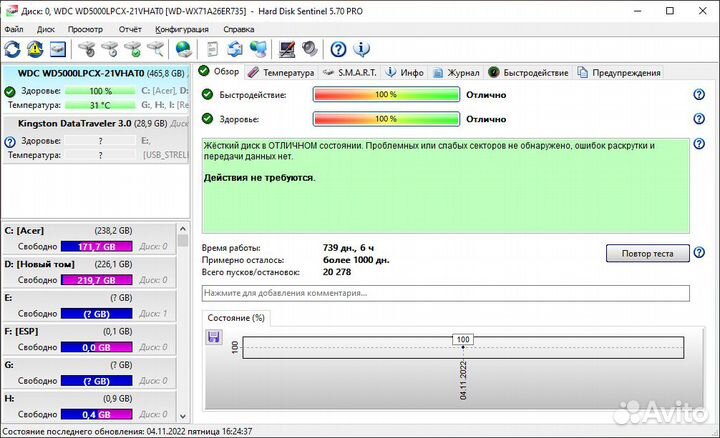Click the Здоровье 100 % gradient bar

coord(386,119)
